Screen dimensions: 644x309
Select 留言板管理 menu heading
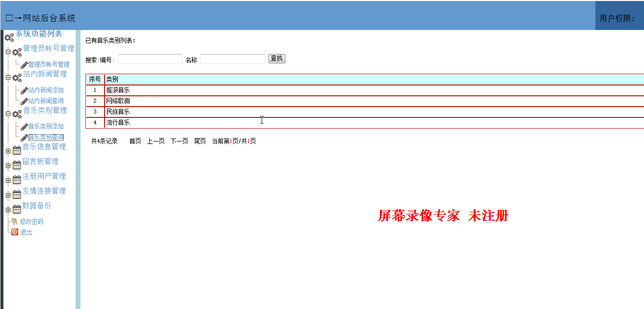point(41,161)
